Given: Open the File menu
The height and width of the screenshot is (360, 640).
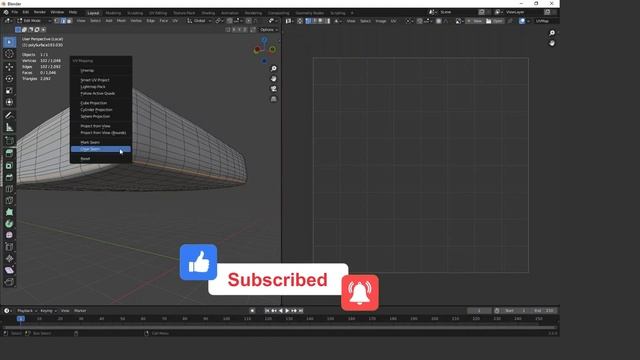Looking at the screenshot, I should [x=15, y=12].
